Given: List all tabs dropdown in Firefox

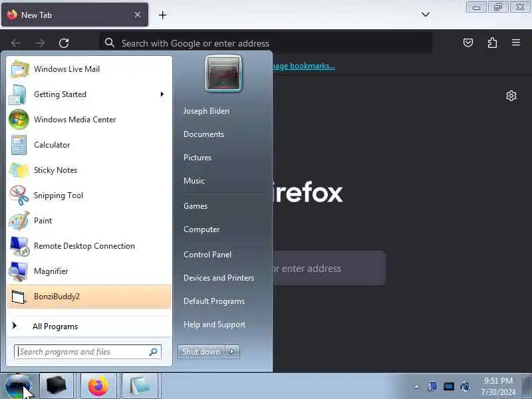Looking at the screenshot, I should coord(426,14).
